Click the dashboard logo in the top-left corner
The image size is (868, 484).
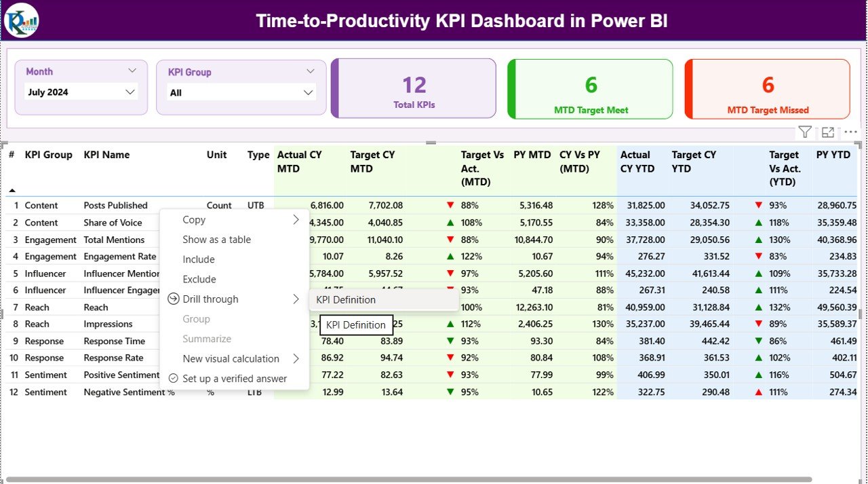pyautogui.click(x=21, y=20)
